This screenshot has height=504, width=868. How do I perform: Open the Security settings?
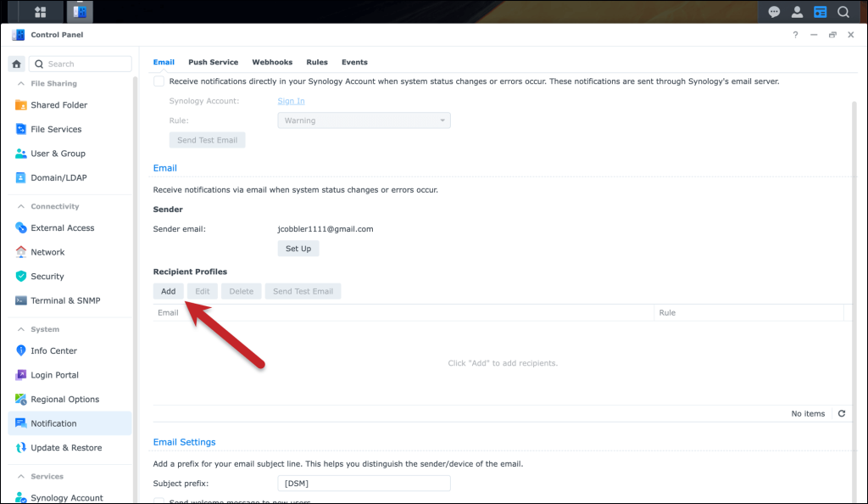tap(47, 277)
